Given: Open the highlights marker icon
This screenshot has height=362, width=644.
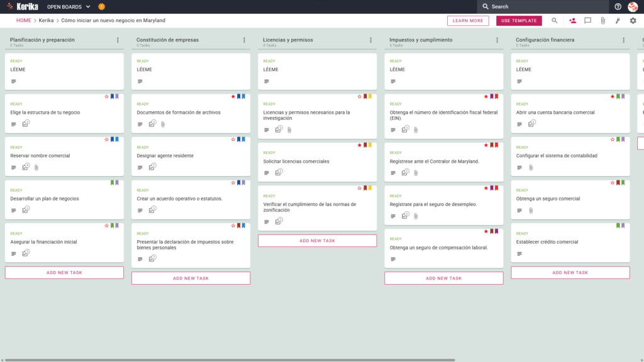Looking at the screenshot, I should pos(618,21).
